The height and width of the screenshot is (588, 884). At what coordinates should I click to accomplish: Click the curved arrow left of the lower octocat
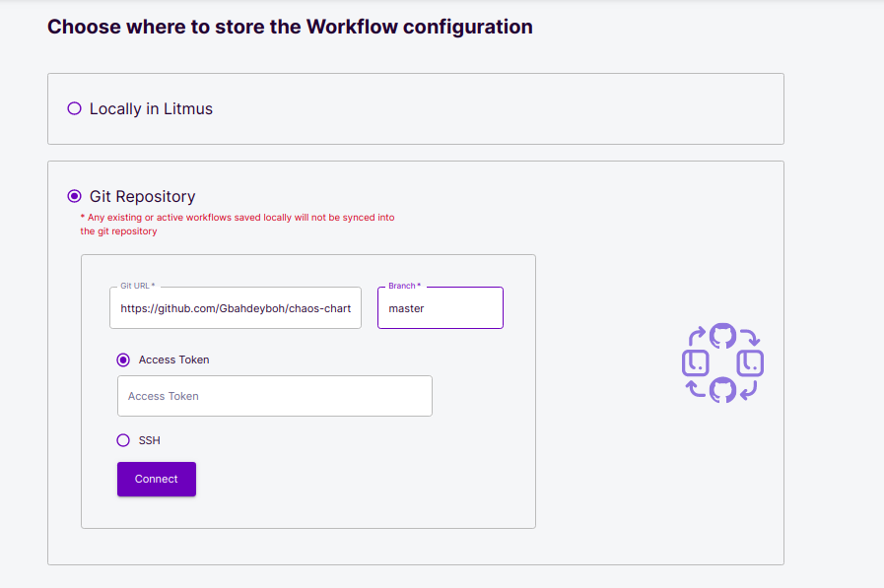point(696,389)
